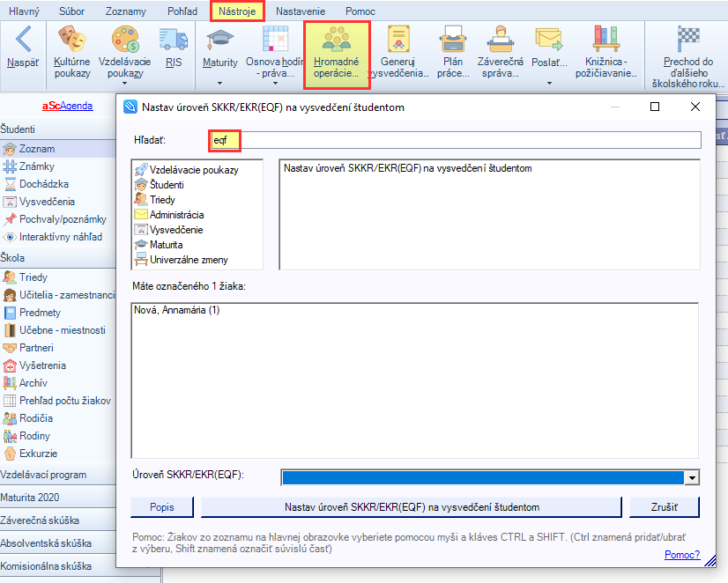The height and width of the screenshot is (583, 728).
Task: Select Univerzálne zmeny category in dialog
Action: click(181, 260)
